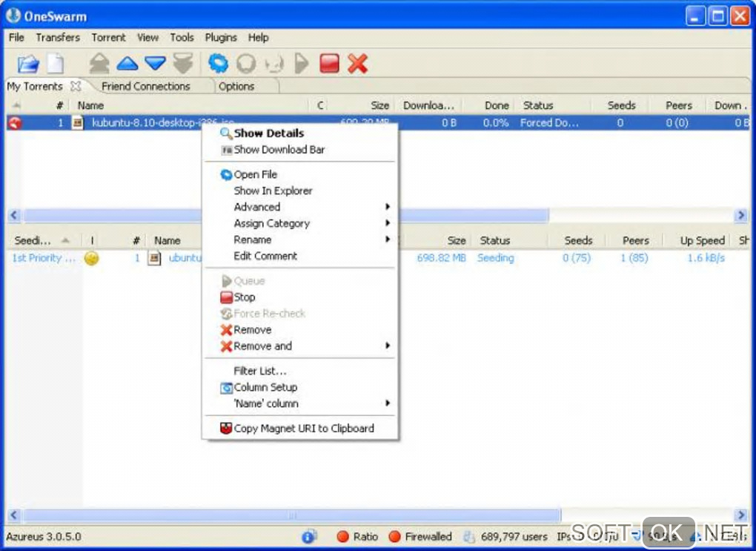Expand the Assign Category submenu
Viewport: 756px width, 551px height.
(x=300, y=223)
